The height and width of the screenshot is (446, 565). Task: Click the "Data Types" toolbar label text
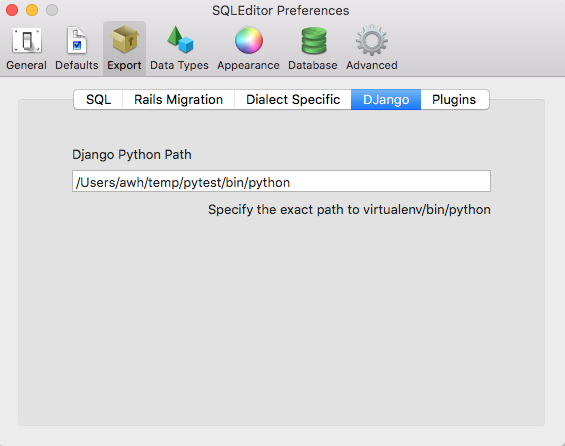(179, 66)
